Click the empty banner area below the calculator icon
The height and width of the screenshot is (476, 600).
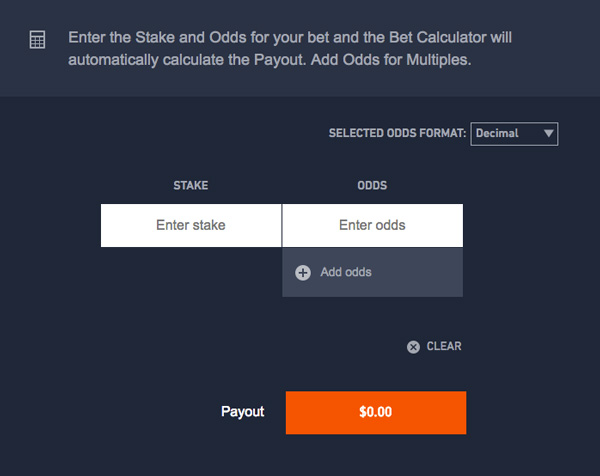pyautogui.click(x=38, y=73)
